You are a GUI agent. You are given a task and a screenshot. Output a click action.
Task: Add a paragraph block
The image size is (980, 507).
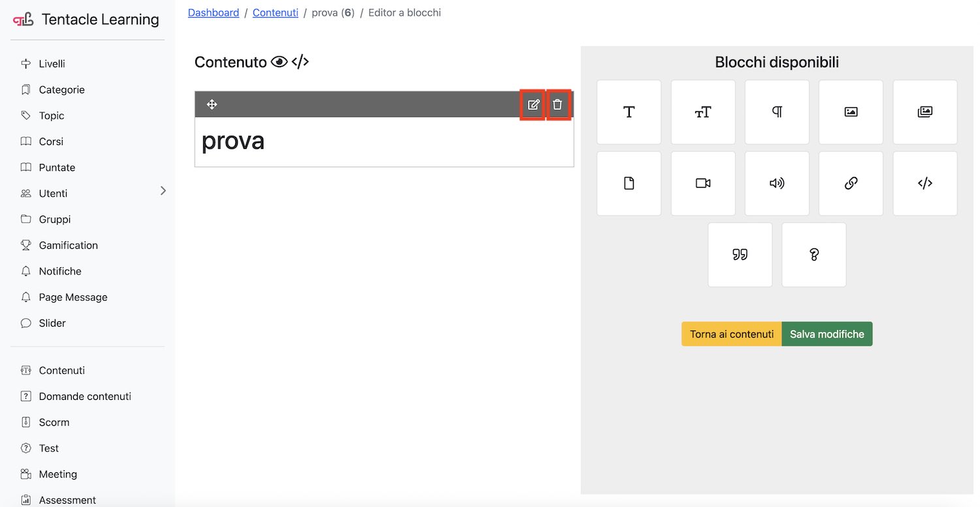tap(777, 112)
